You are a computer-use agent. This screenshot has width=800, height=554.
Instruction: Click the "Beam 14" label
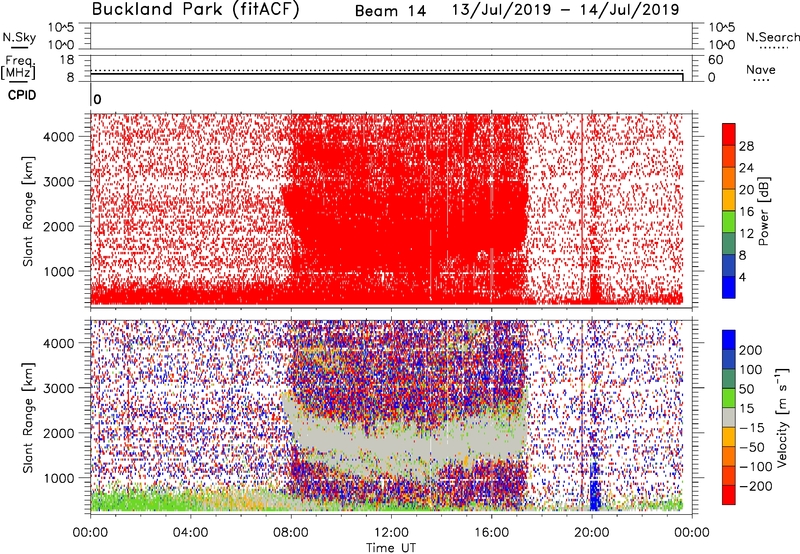(x=390, y=11)
